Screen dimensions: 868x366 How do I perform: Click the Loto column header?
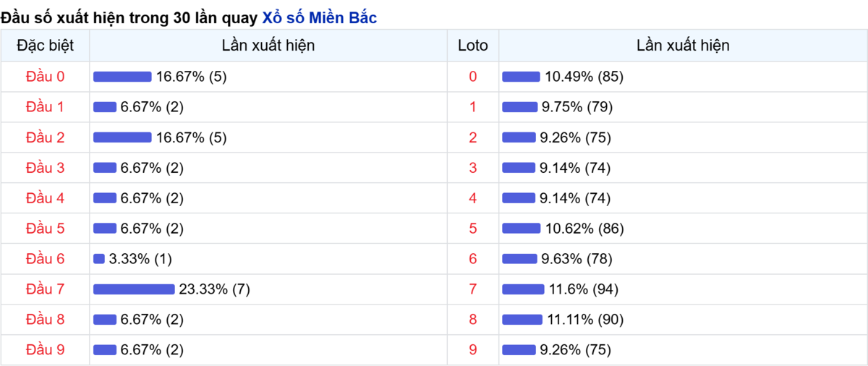(473, 46)
